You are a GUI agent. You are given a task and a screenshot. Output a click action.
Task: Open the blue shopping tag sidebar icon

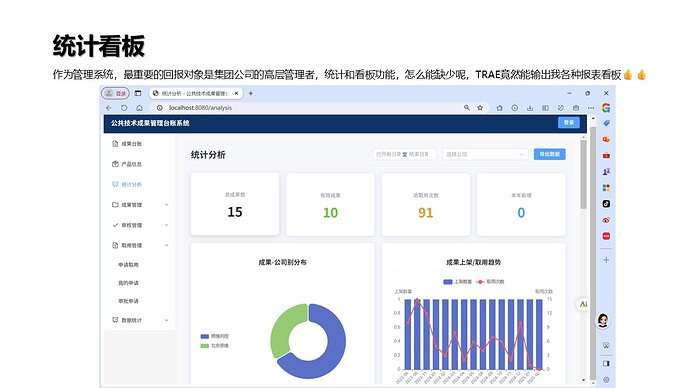point(606,124)
